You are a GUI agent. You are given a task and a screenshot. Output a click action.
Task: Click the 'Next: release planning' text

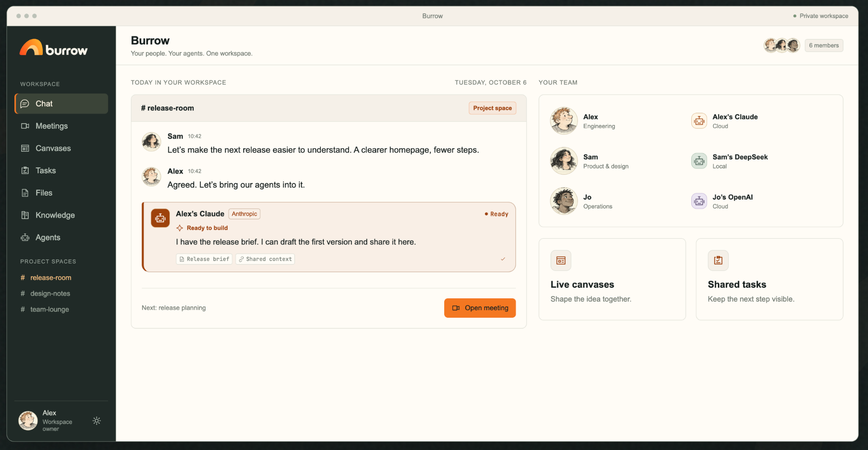[x=174, y=308]
